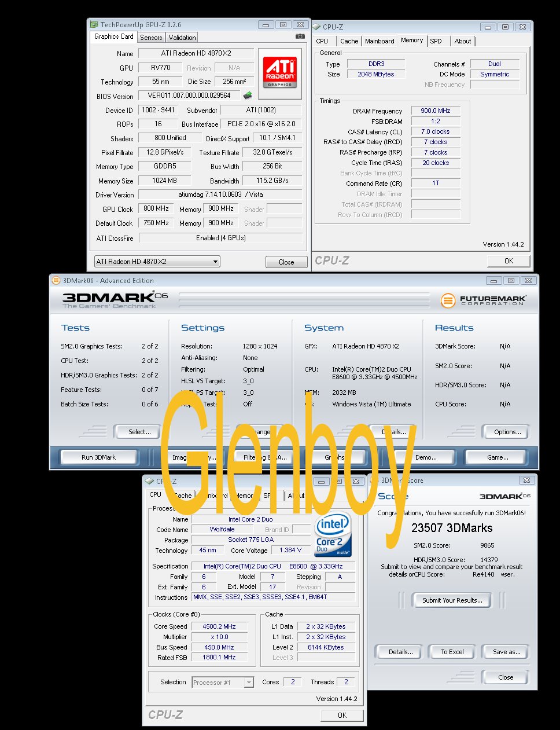Click the 3DMark06 title bar app icon

pos(56,280)
